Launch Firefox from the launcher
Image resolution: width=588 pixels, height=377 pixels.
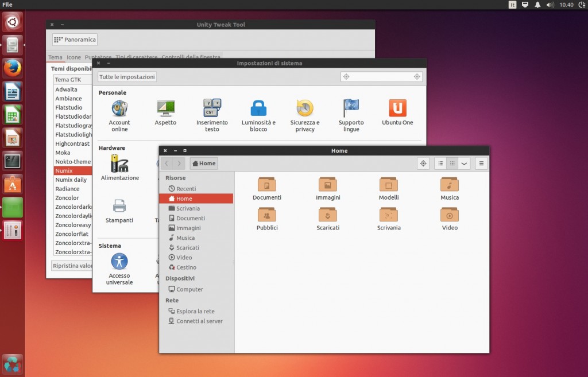pos(13,68)
